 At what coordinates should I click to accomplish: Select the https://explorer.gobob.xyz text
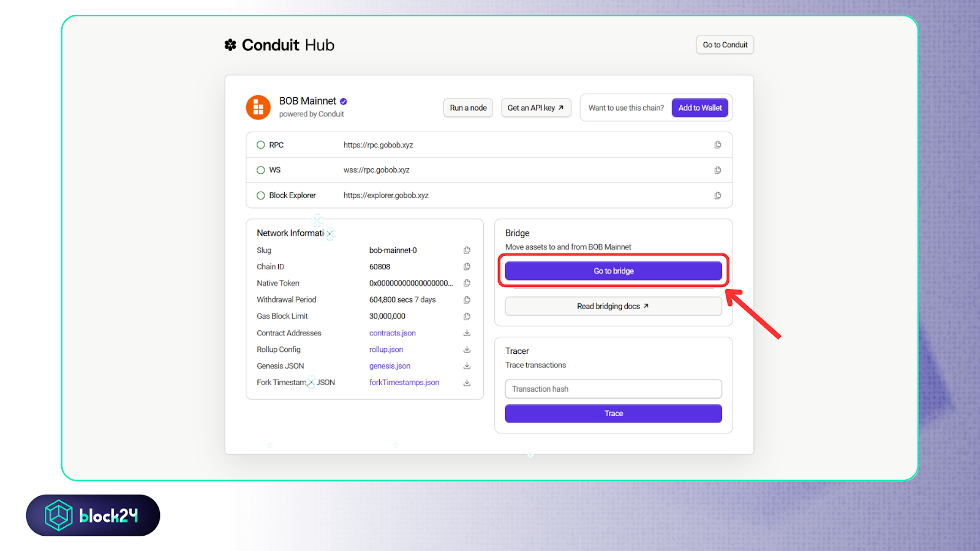coord(386,195)
